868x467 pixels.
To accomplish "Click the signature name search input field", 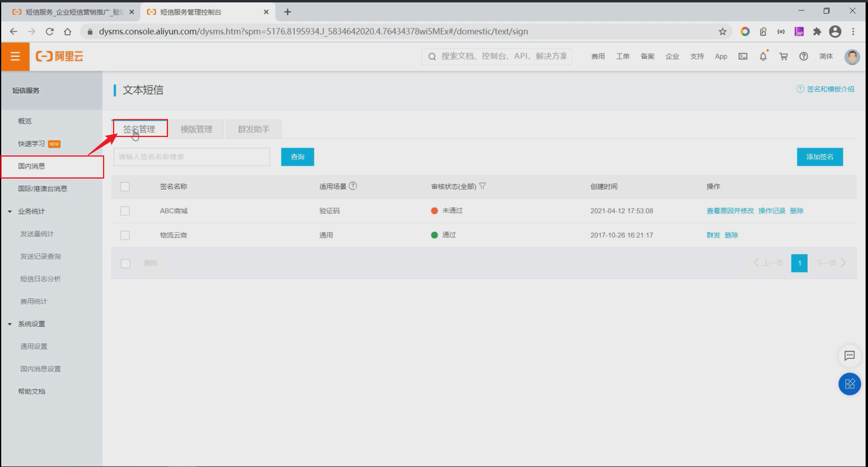I will click(x=192, y=157).
